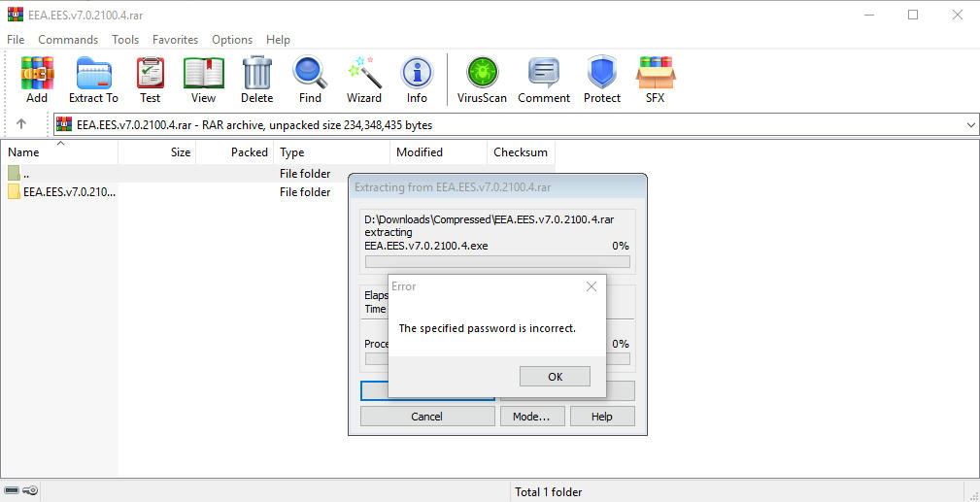This screenshot has width=980, height=502.
Task: Click the archive icon in address bar
Action: tap(64, 124)
